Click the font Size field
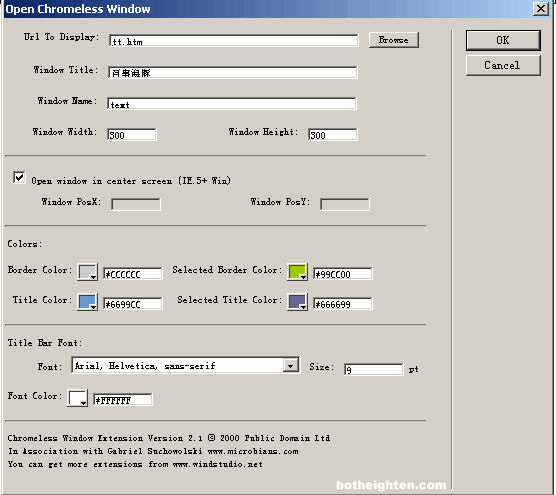 (x=373, y=369)
